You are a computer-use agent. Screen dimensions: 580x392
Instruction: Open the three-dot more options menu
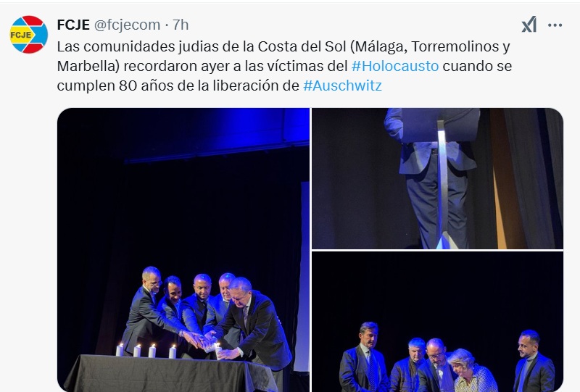pos(555,25)
